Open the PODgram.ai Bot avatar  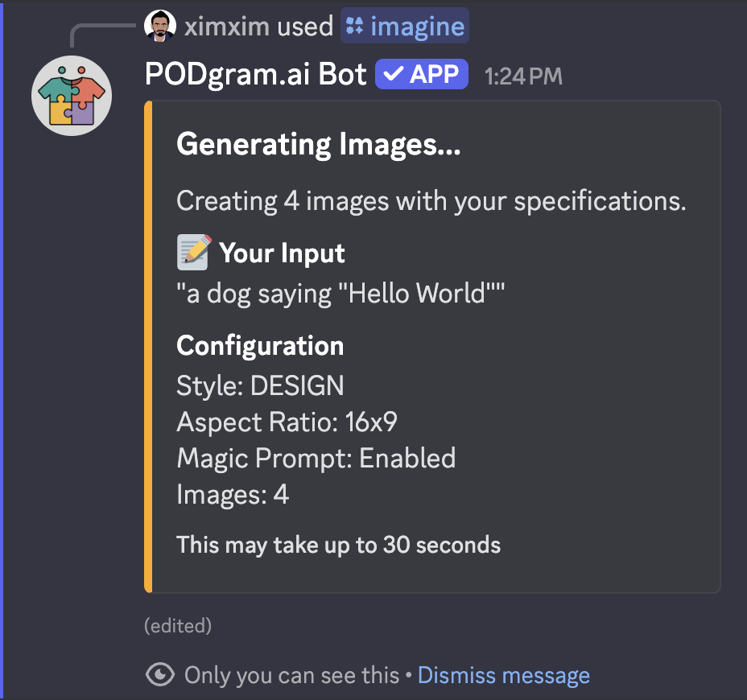72,96
